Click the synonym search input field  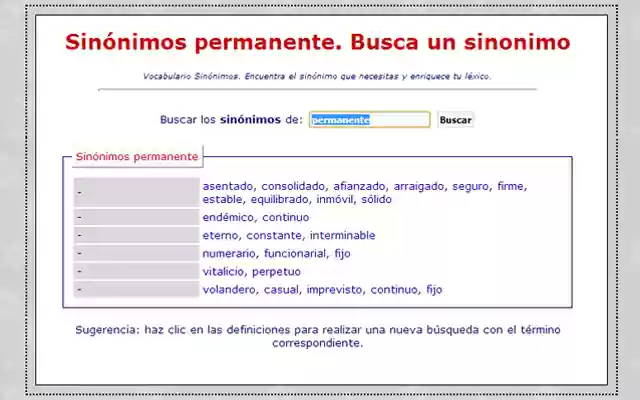(370, 120)
